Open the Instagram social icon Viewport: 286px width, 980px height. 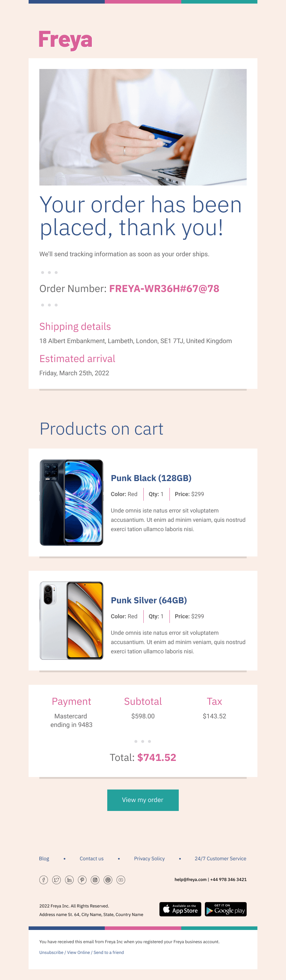[x=95, y=880]
